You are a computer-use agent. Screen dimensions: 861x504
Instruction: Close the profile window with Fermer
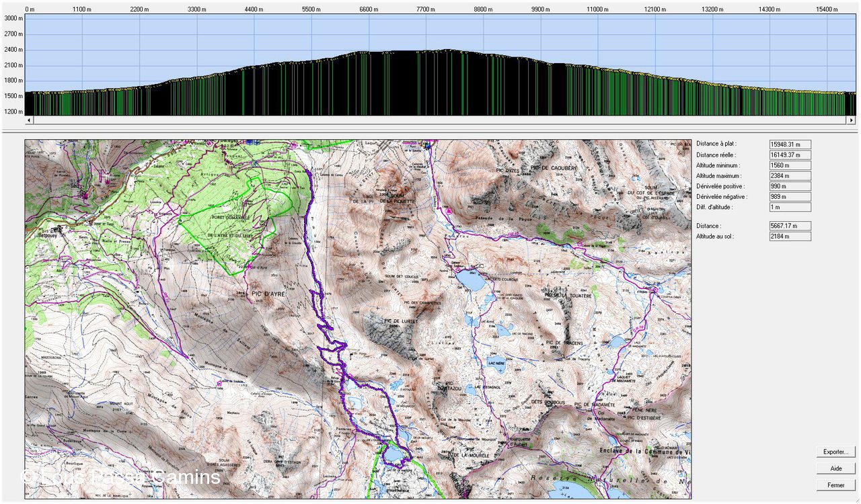click(836, 485)
